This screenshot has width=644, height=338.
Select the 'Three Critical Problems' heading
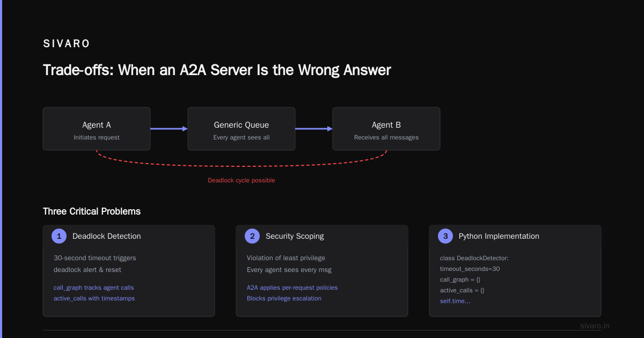click(92, 211)
